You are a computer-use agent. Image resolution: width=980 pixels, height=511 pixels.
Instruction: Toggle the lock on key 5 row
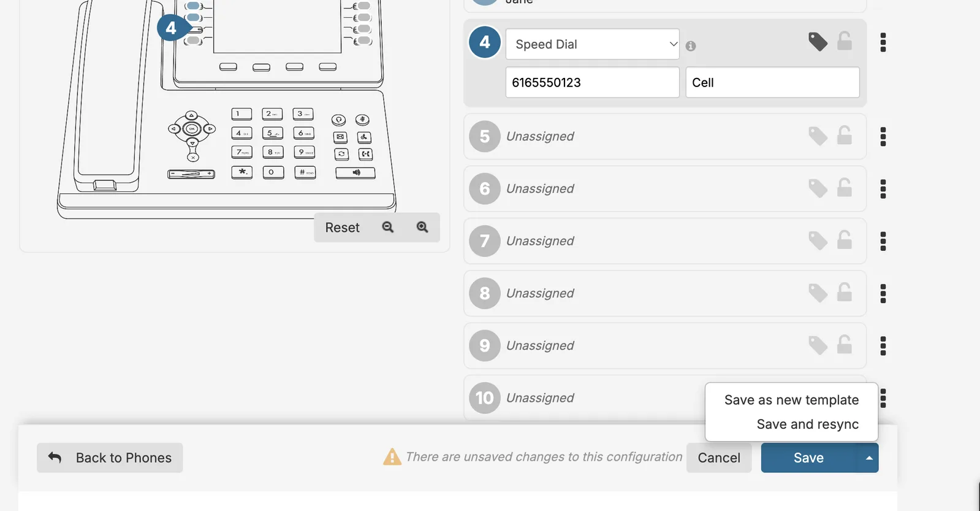coord(845,136)
